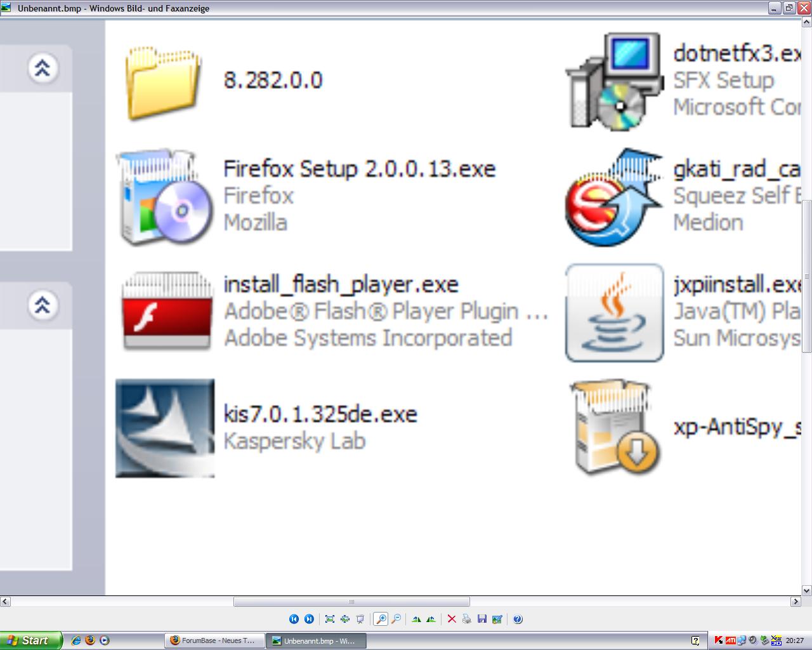Switch to ForumBase Firefox taskbar button

pos(214,640)
